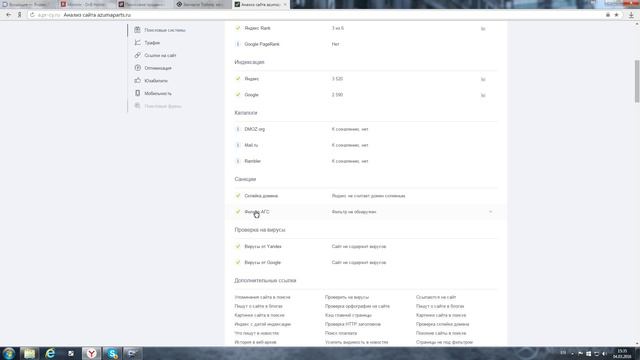Click the address bar showing azumaparts.ru
Viewport: 640px width, 360px height.
point(318,15)
